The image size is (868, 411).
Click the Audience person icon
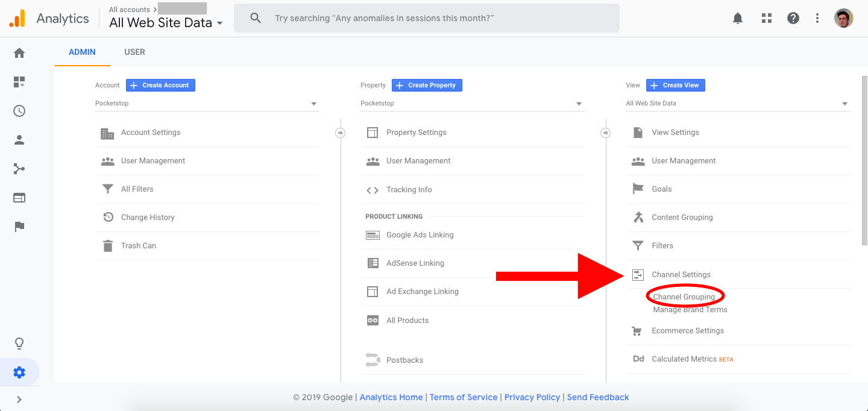[x=19, y=140]
